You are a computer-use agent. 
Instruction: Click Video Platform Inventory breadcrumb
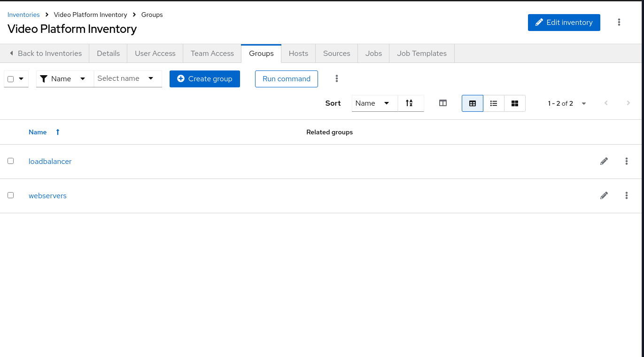coord(90,15)
